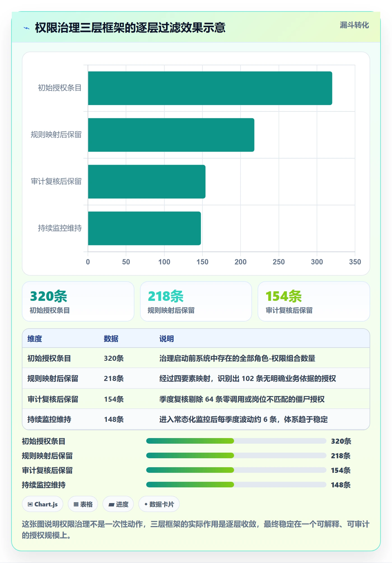This screenshot has height=563, width=392.
Task: Click the 漏斗转化 tag in the header
Action: tap(354, 25)
